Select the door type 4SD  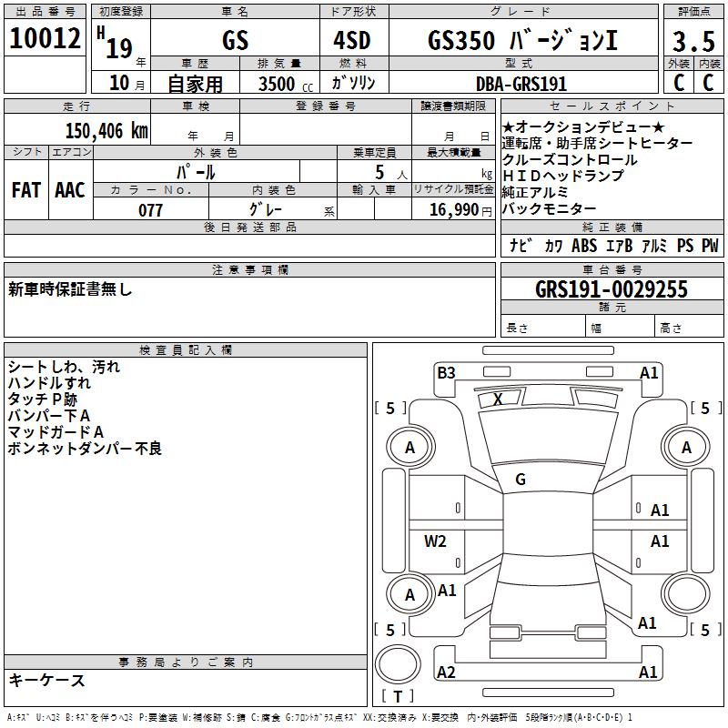point(352,40)
